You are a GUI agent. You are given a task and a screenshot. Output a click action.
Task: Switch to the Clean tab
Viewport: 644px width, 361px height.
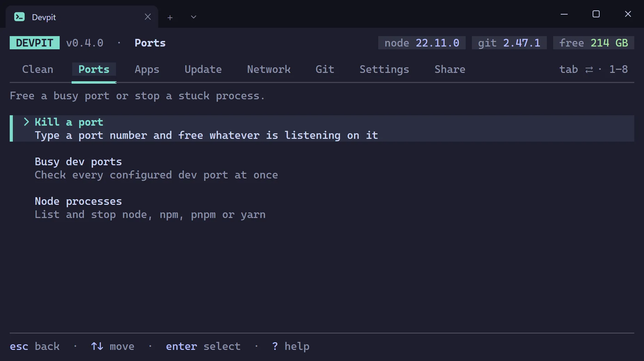(x=38, y=69)
